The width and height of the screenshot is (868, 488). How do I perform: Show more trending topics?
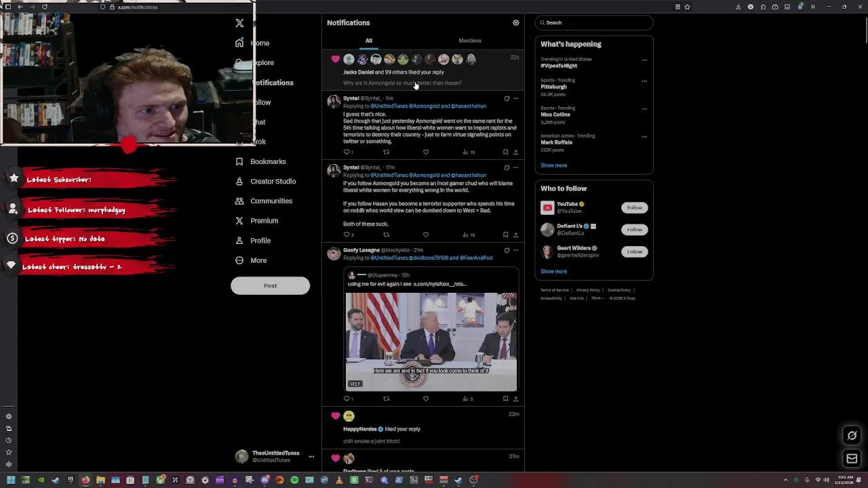(x=553, y=165)
